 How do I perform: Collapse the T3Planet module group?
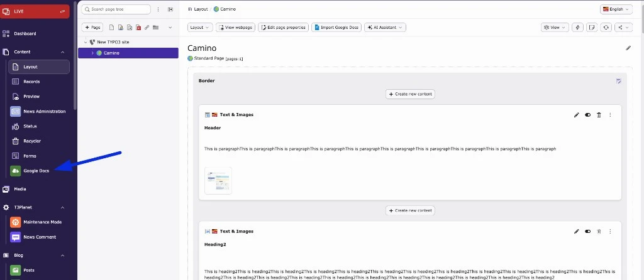point(62,207)
